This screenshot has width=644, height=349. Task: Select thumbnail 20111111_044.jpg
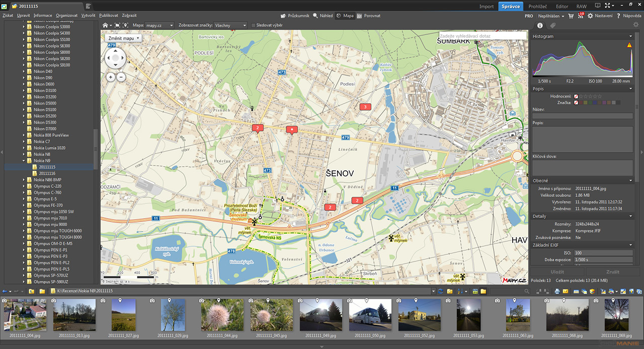click(222, 315)
